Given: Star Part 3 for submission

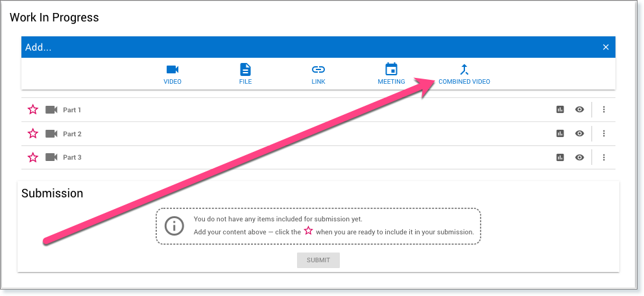Looking at the screenshot, I should pos(33,157).
